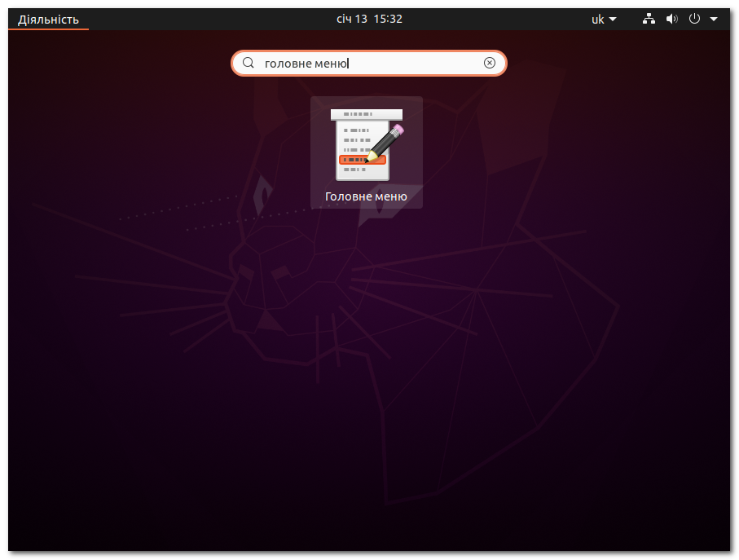The height and width of the screenshot is (560, 739).
Task: Click the wired network icon in top bar
Action: tap(649, 18)
